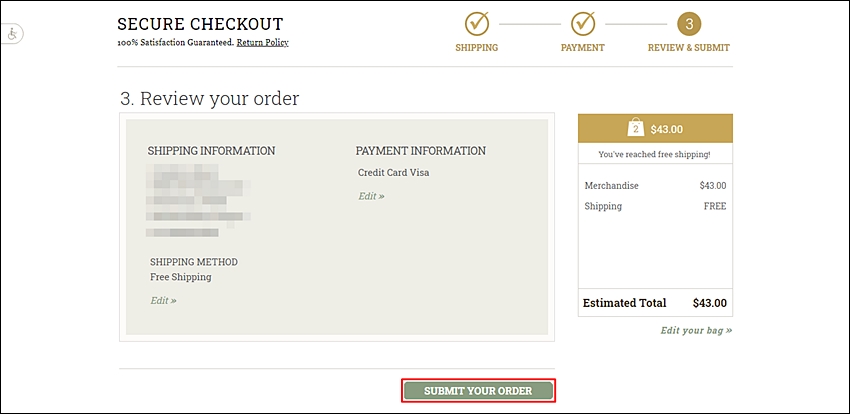This screenshot has height=414, width=850.
Task: Click the Free Shipping method text
Action: click(x=181, y=277)
